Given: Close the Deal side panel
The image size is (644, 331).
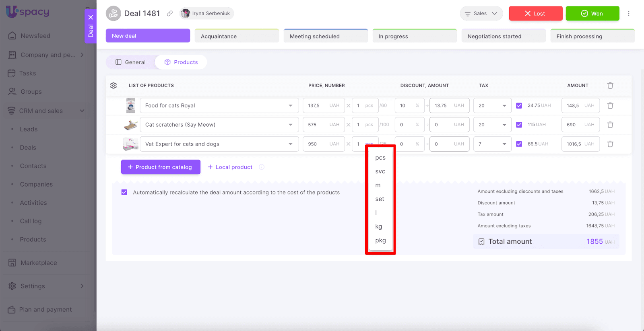Looking at the screenshot, I should tap(91, 17).
